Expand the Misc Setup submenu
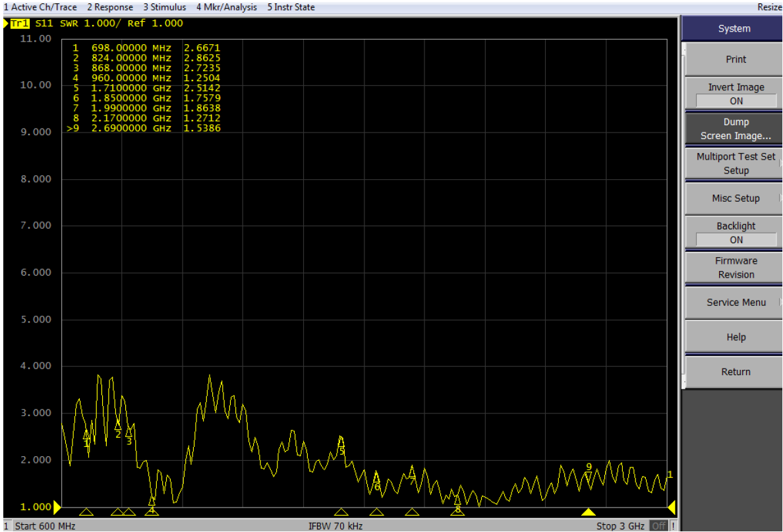The height and width of the screenshot is (532, 783). tap(736, 198)
